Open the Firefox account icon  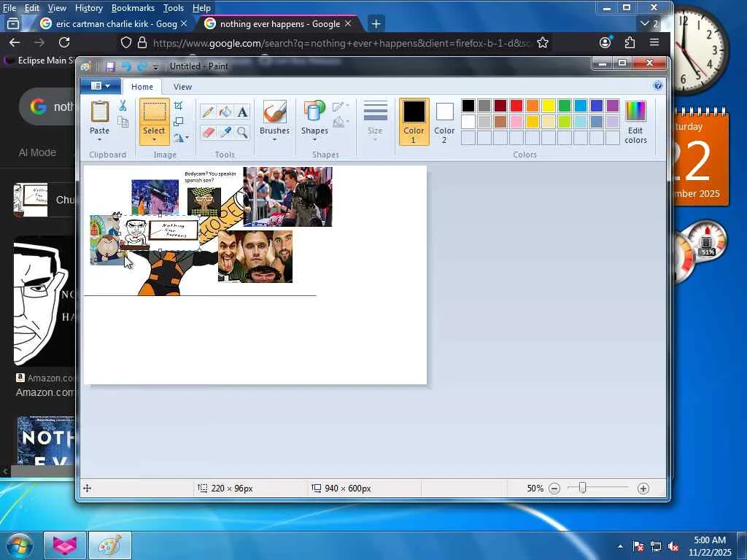pyautogui.click(x=605, y=43)
